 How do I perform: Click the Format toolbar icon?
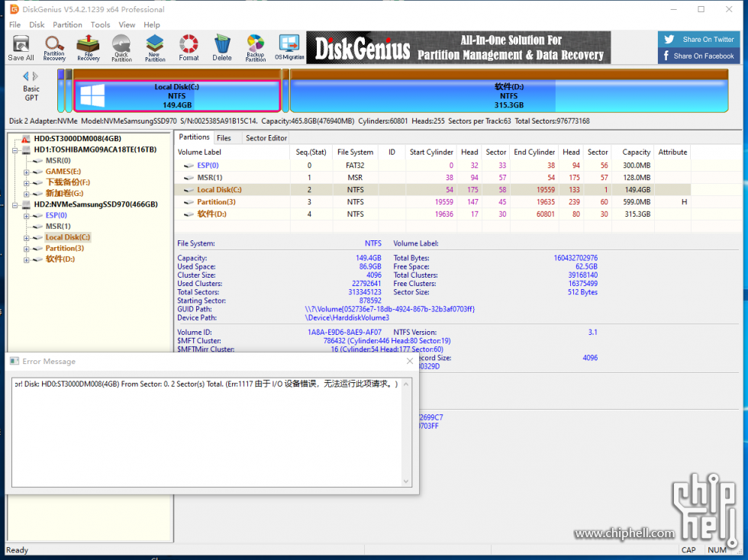pyautogui.click(x=189, y=48)
